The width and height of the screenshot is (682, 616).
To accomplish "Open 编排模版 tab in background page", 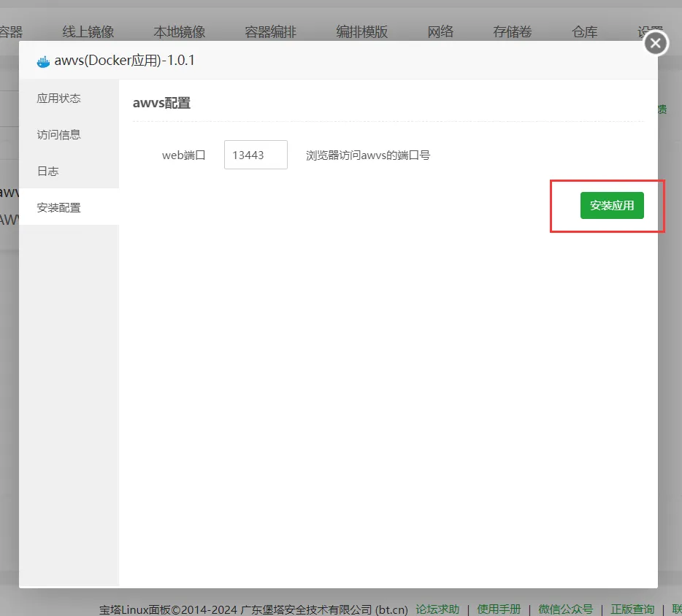I will click(361, 31).
